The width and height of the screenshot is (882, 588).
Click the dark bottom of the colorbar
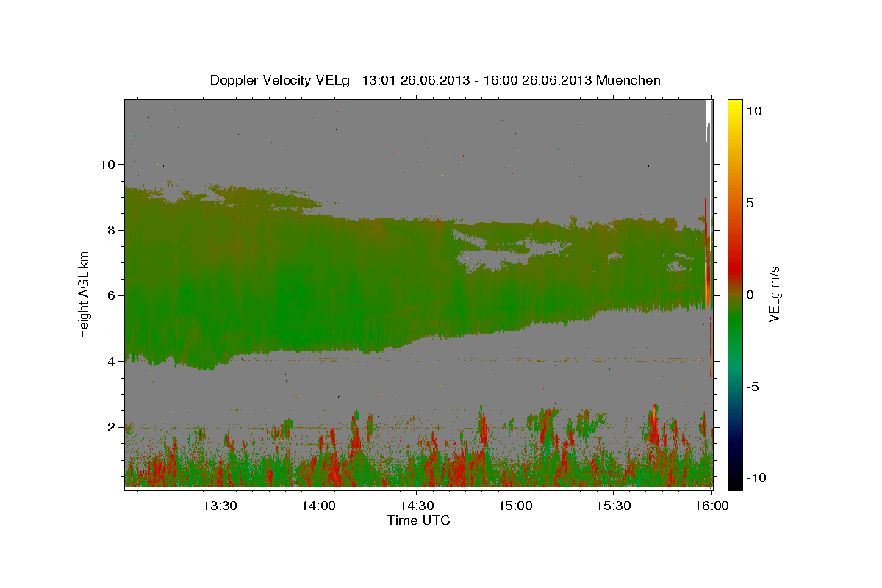point(734,478)
